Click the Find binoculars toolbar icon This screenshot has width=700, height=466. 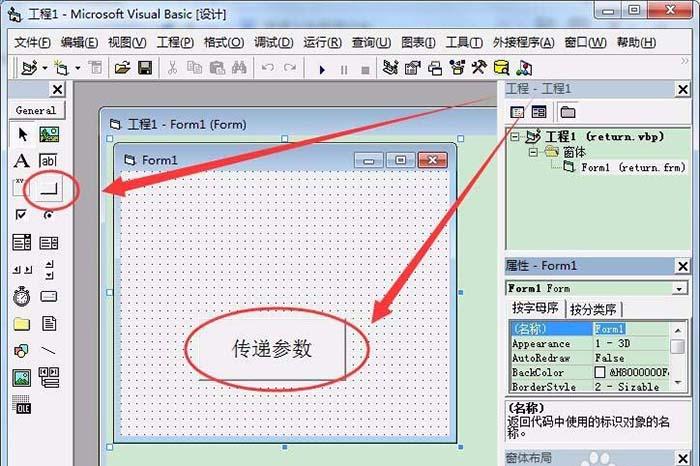pyautogui.click(x=239, y=68)
